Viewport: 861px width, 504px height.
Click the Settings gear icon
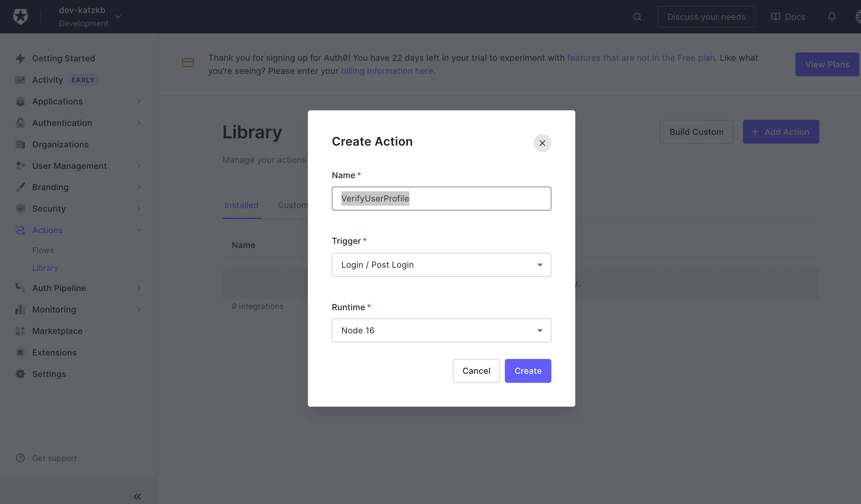(20, 374)
